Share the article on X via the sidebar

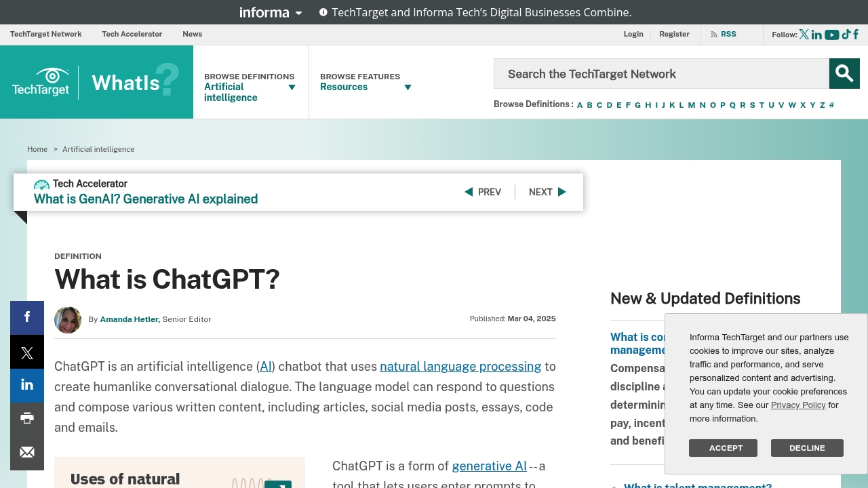coord(27,352)
